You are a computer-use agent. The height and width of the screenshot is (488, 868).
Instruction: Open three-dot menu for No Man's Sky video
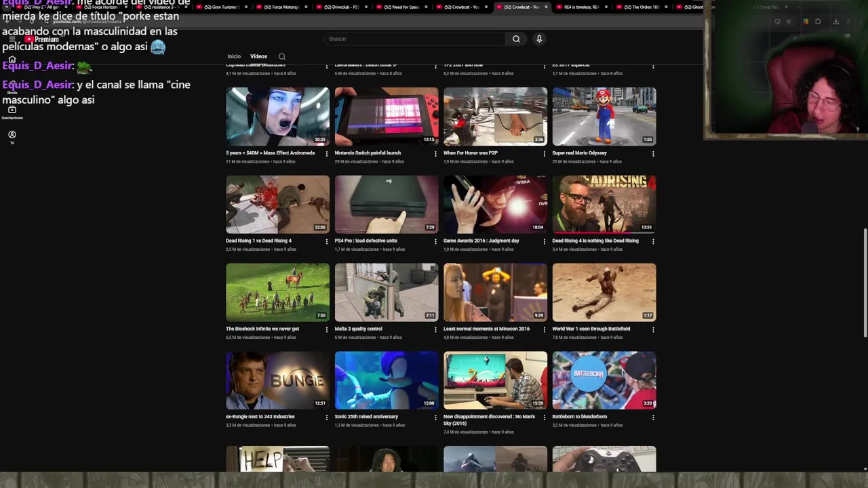click(544, 418)
